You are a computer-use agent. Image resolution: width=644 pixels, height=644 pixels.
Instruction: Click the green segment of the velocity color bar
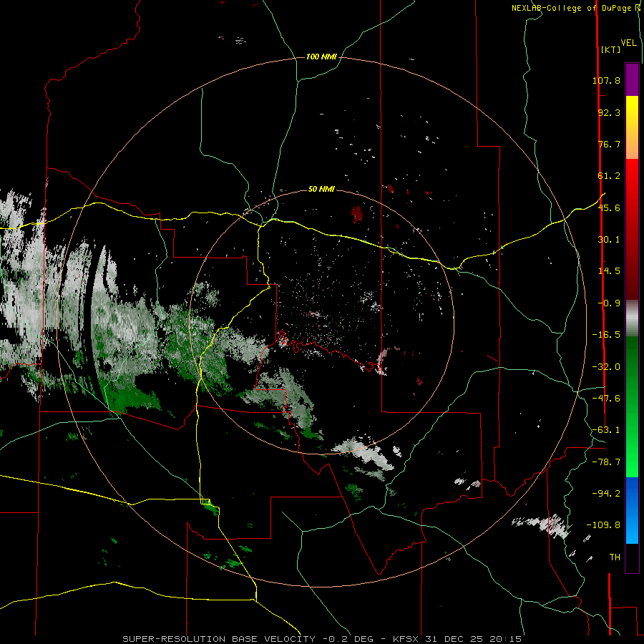632,406
